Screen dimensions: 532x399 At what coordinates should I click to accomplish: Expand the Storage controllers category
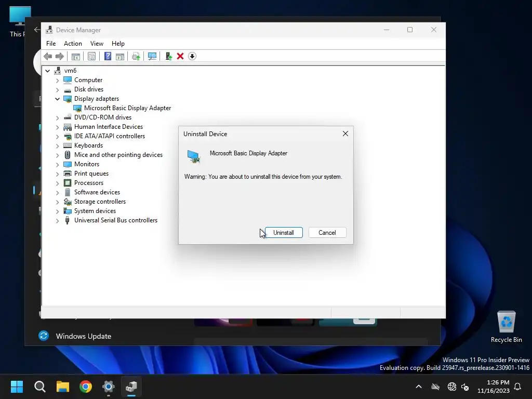(57, 202)
